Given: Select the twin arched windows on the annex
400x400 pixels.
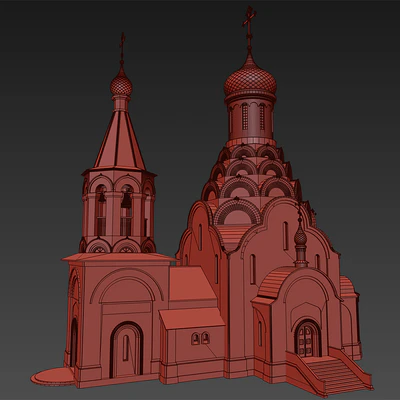Looking at the screenshot, I should tap(200, 338).
